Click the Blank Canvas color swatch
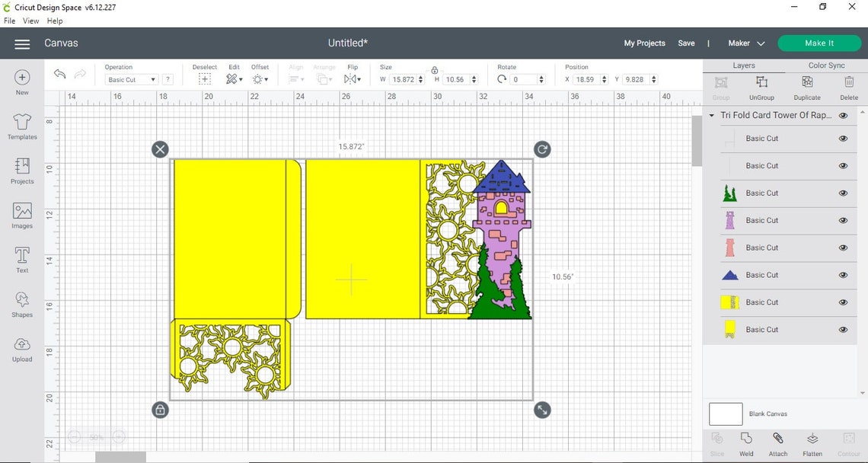 (x=725, y=414)
